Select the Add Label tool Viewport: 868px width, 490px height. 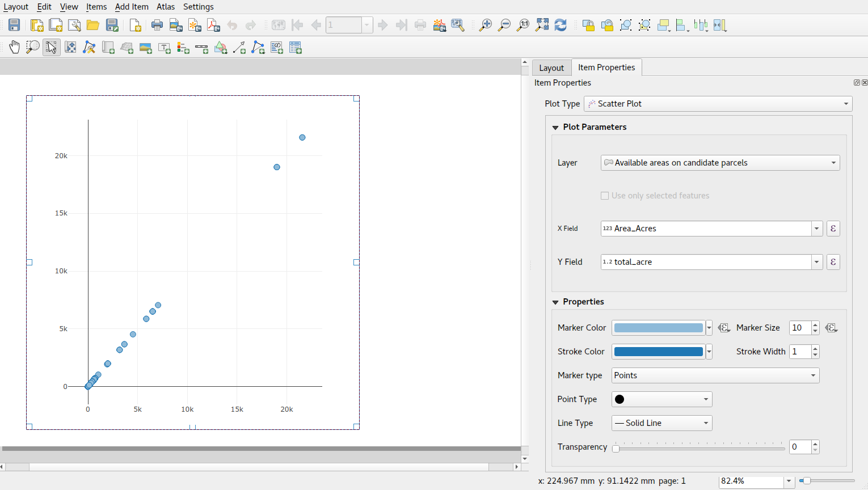[x=164, y=47]
